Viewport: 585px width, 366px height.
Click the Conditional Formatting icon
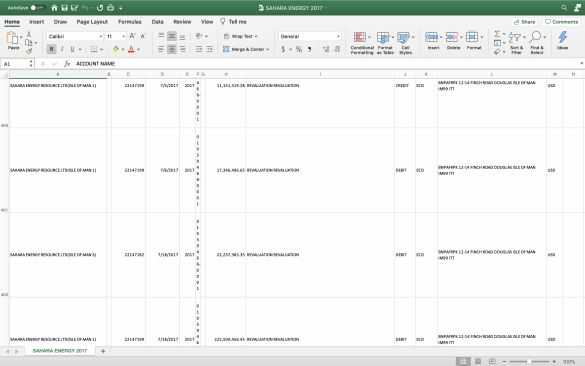(x=360, y=37)
